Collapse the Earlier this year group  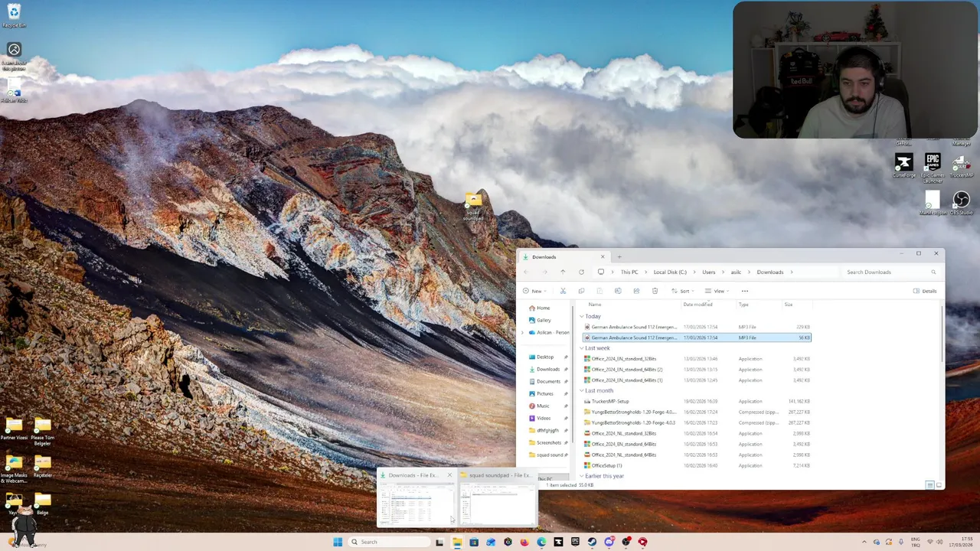582,476
